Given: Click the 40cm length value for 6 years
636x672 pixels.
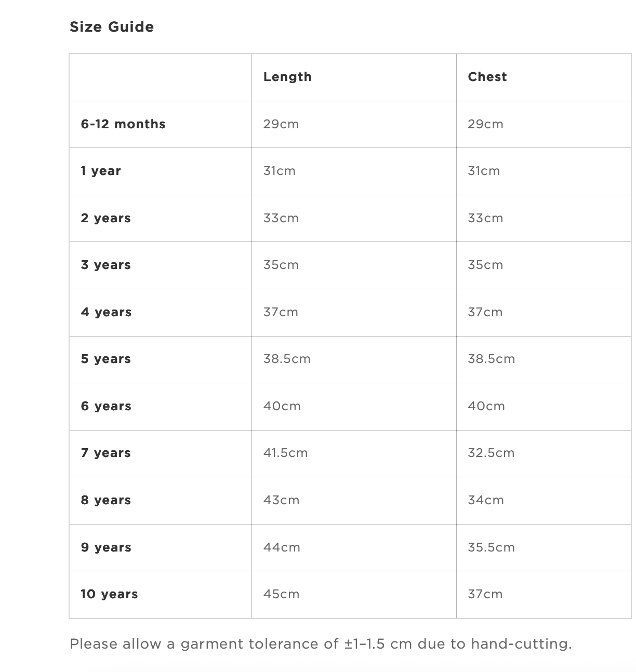Looking at the screenshot, I should tap(282, 406).
